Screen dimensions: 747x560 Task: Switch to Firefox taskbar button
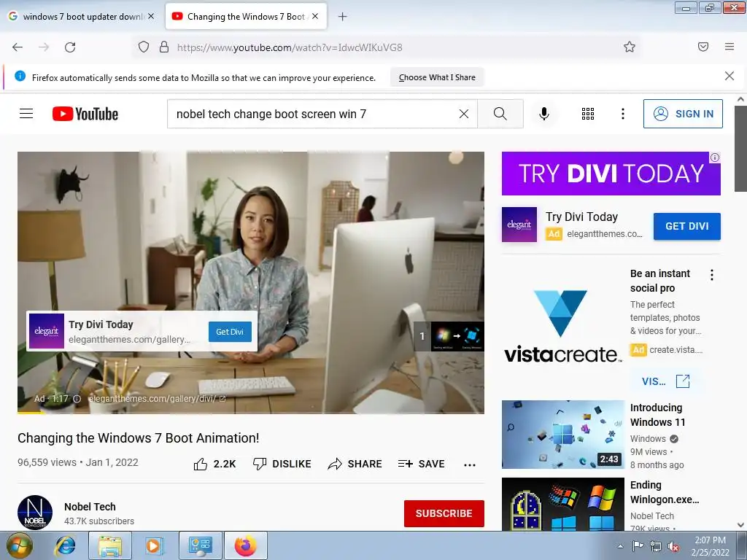(245, 545)
